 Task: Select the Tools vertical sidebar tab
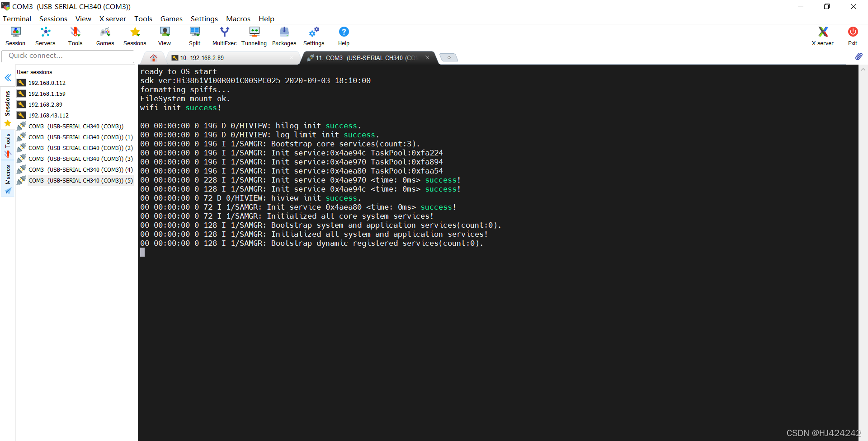[8, 145]
